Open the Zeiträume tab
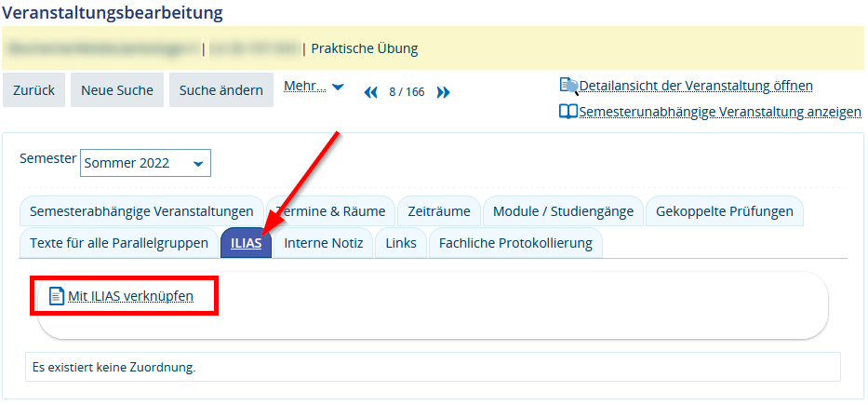The image size is (868, 405). (439, 211)
